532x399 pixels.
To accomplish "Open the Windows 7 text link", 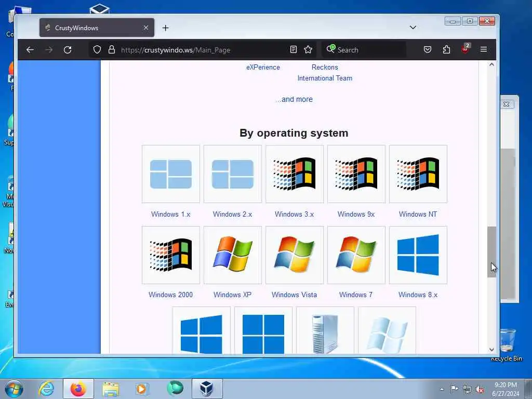I will (356, 295).
